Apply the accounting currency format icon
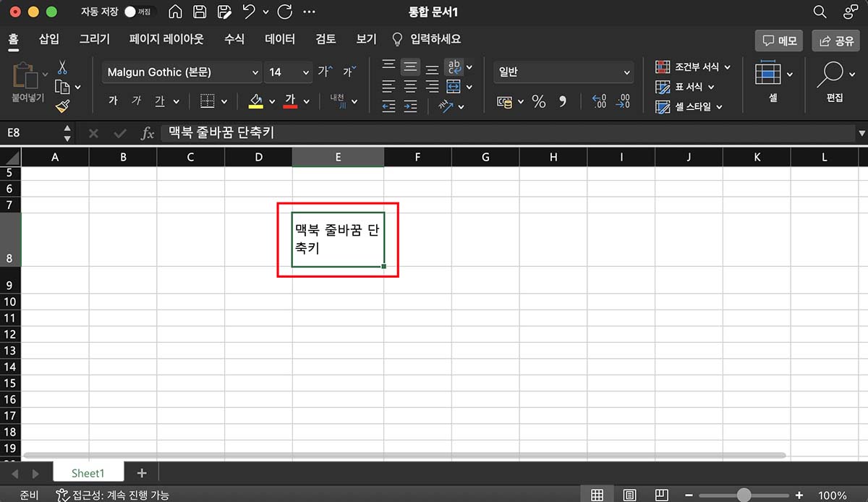Image resolution: width=868 pixels, height=502 pixels. [x=506, y=102]
